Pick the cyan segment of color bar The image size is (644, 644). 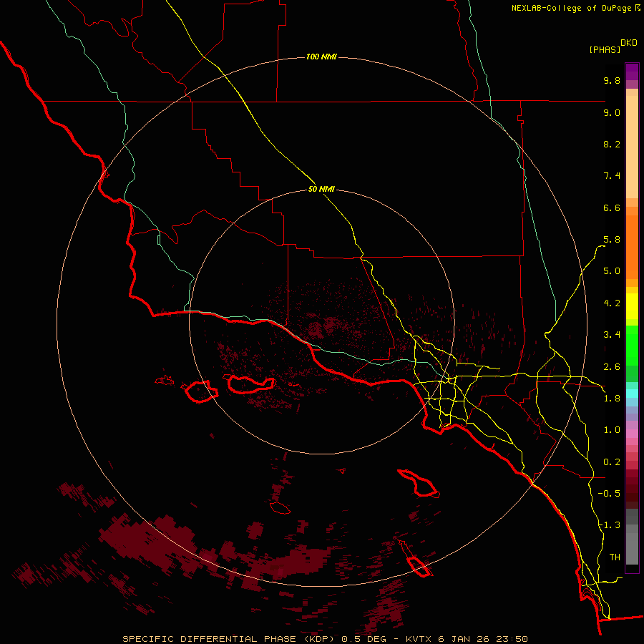point(632,394)
